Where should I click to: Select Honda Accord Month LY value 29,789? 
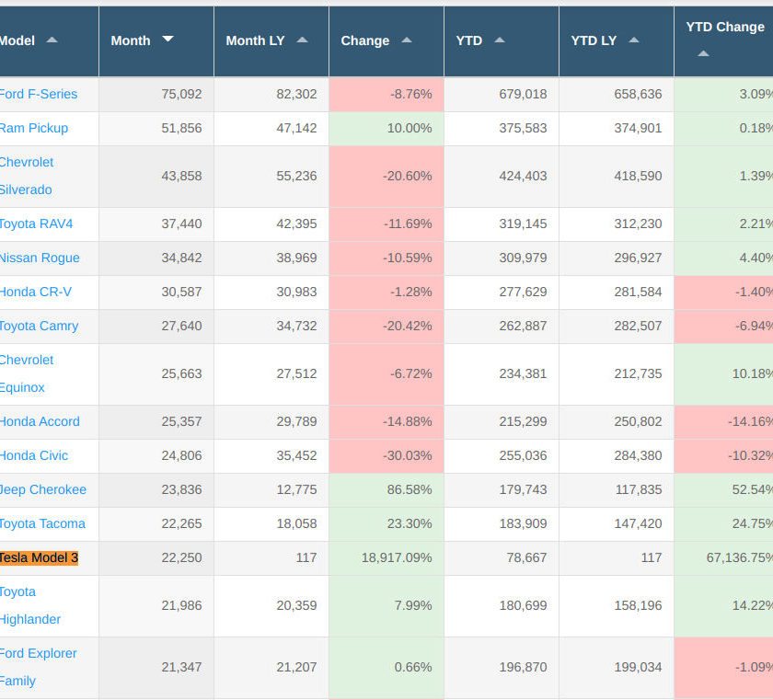(x=296, y=421)
